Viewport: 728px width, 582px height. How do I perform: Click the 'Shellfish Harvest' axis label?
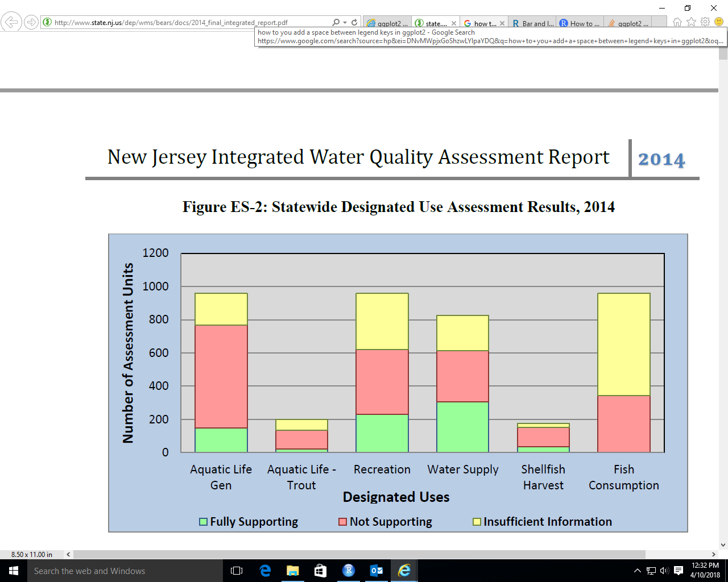point(543,477)
